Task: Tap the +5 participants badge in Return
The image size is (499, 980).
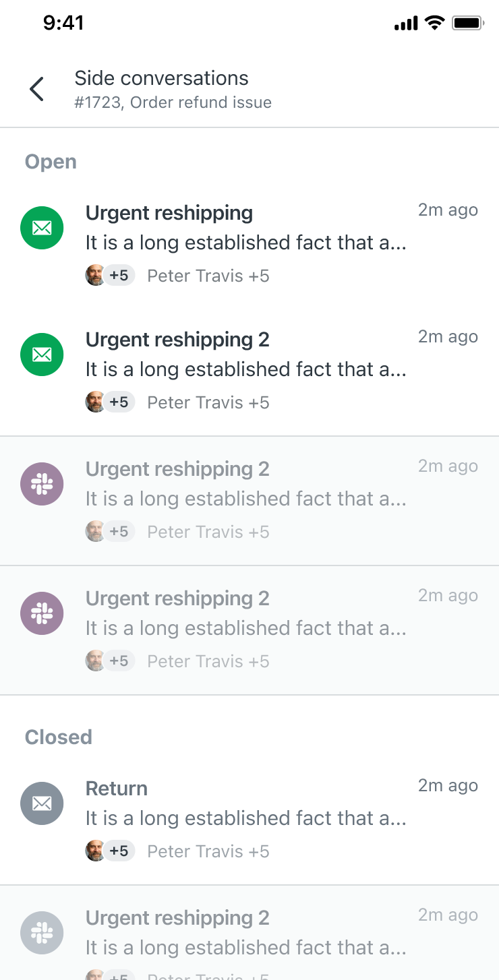Action: click(119, 851)
